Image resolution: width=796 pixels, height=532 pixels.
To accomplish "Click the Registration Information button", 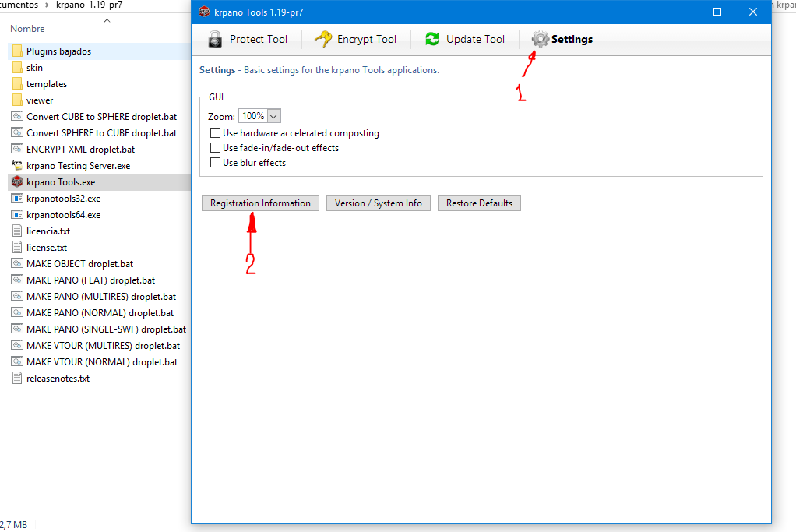I will tap(260, 203).
